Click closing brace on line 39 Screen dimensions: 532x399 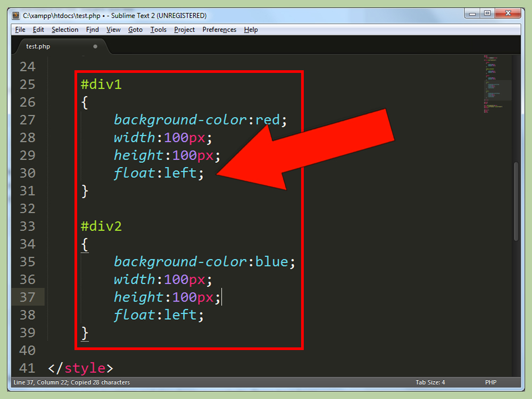[85, 333]
